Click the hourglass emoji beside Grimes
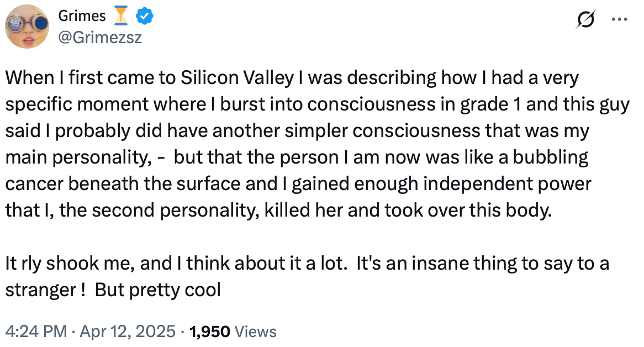Viewport: 644px width, 347px height. click(x=120, y=15)
